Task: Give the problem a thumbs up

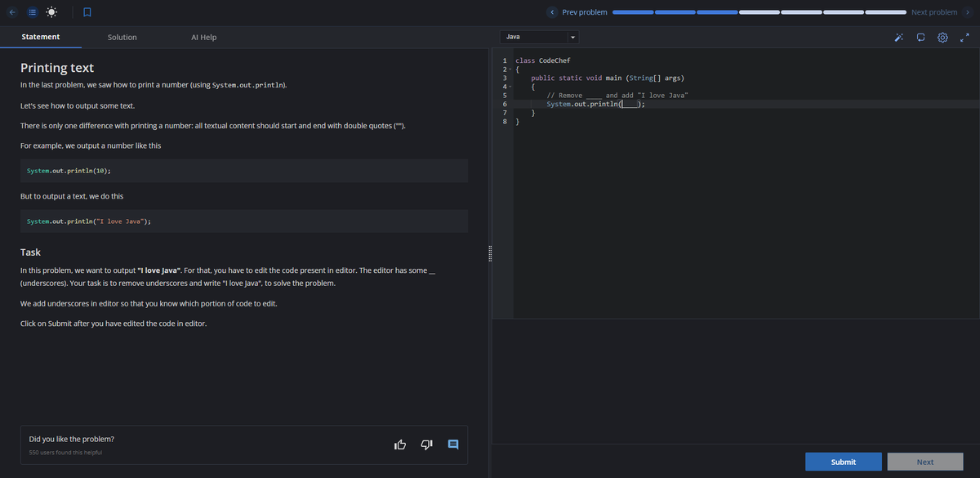Action: [x=400, y=444]
